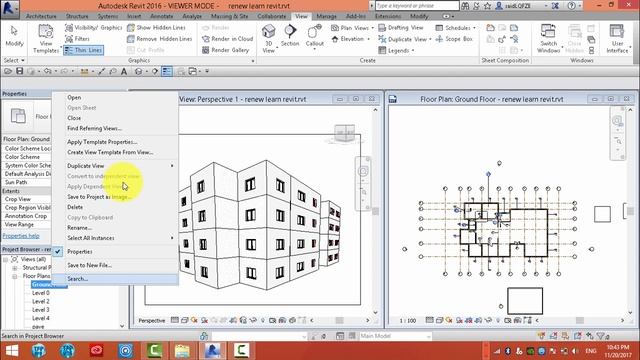Create a 3D View
The width and height of the screenshot is (640, 360).
tap(268, 39)
